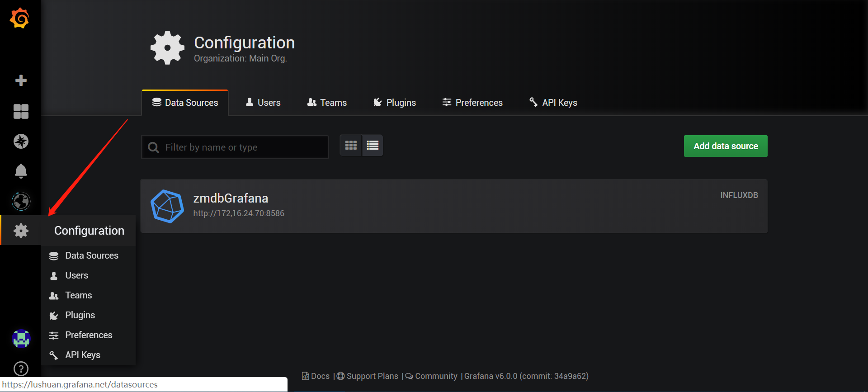Switch to the Users tab

point(263,103)
